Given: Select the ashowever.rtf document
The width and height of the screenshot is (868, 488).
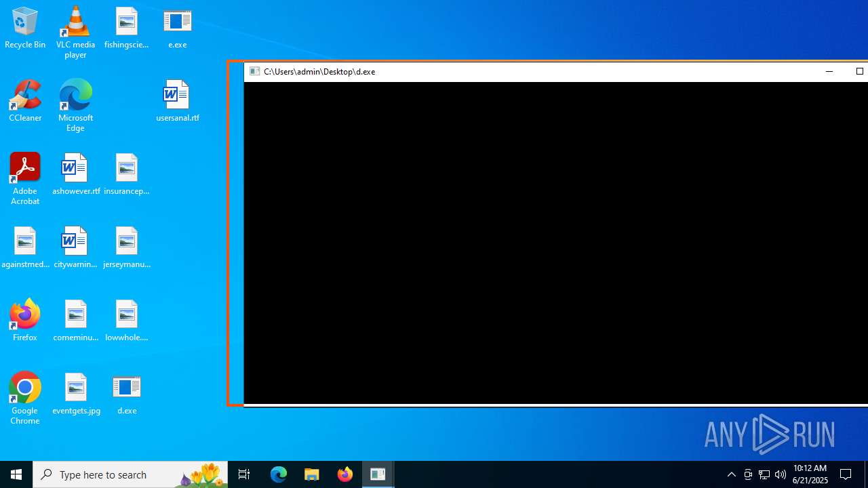Looking at the screenshot, I should (x=76, y=175).
